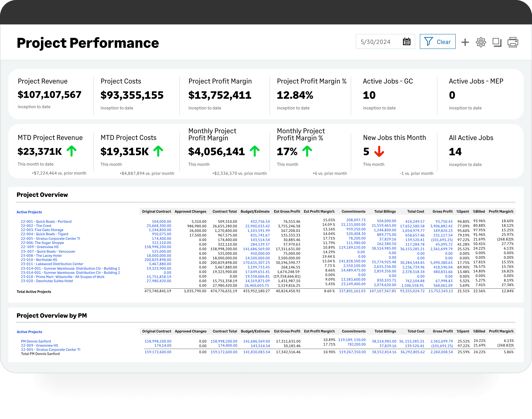Image resolution: width=532 pixels, height=419 pixels.
Task: Click Project Profit Margin % 12.84% card
Action: [x=312, y=94]
